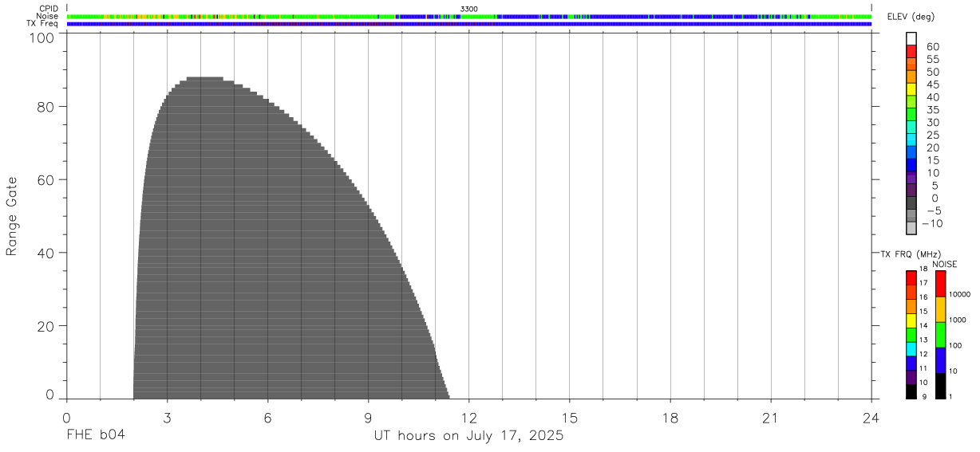Click the white top swatch of ELEV legend
Viewport: 980px width, 452px height.
911,38
